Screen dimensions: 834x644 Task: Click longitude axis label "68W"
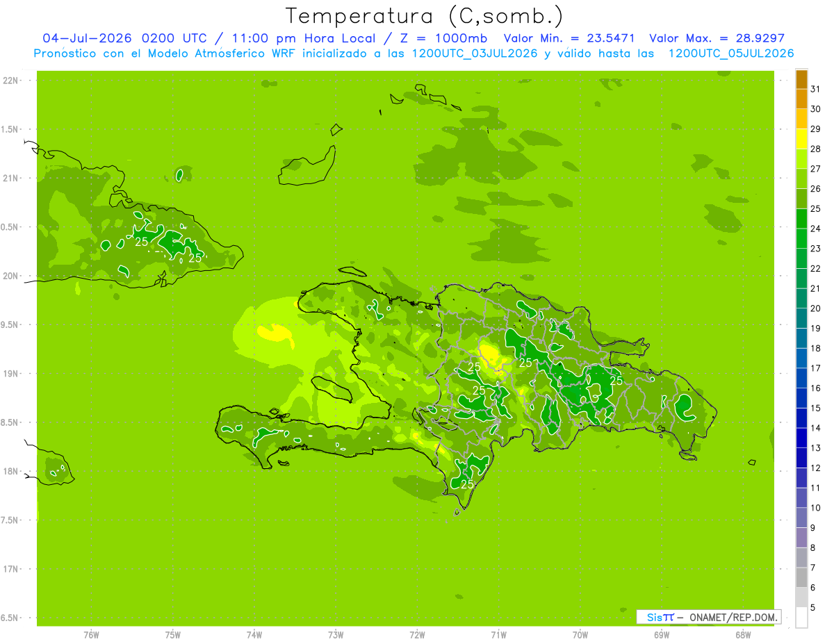[743, 635]
